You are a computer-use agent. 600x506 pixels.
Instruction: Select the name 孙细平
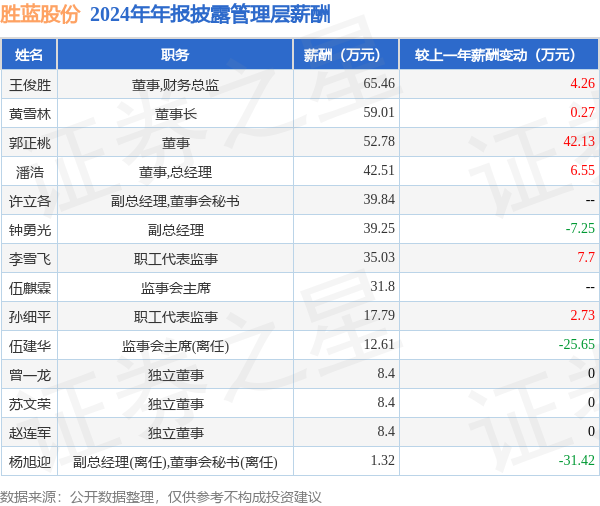click(30, 317)
